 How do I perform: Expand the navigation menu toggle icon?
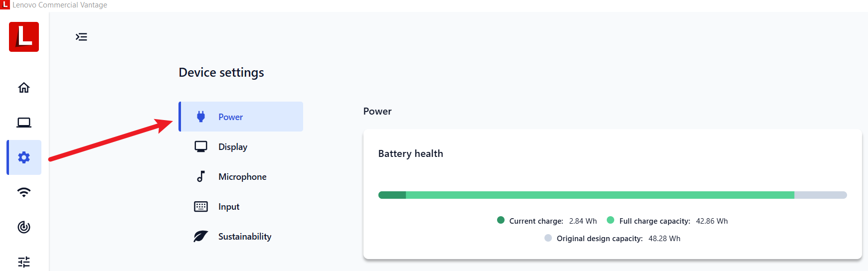pos(81,37)
